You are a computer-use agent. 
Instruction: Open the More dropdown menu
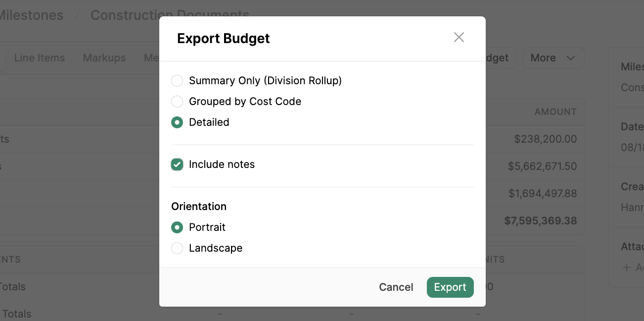click(x=553, y=58)
